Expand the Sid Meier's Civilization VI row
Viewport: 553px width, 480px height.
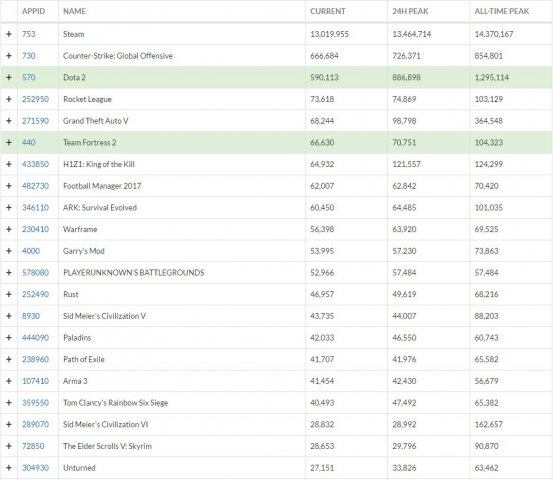point(9,424)
